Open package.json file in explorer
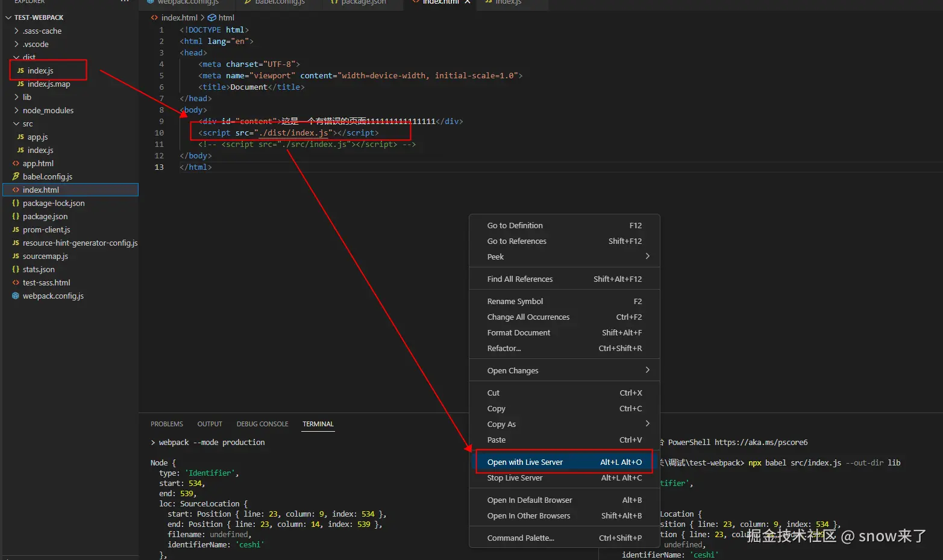 [45, 216]
